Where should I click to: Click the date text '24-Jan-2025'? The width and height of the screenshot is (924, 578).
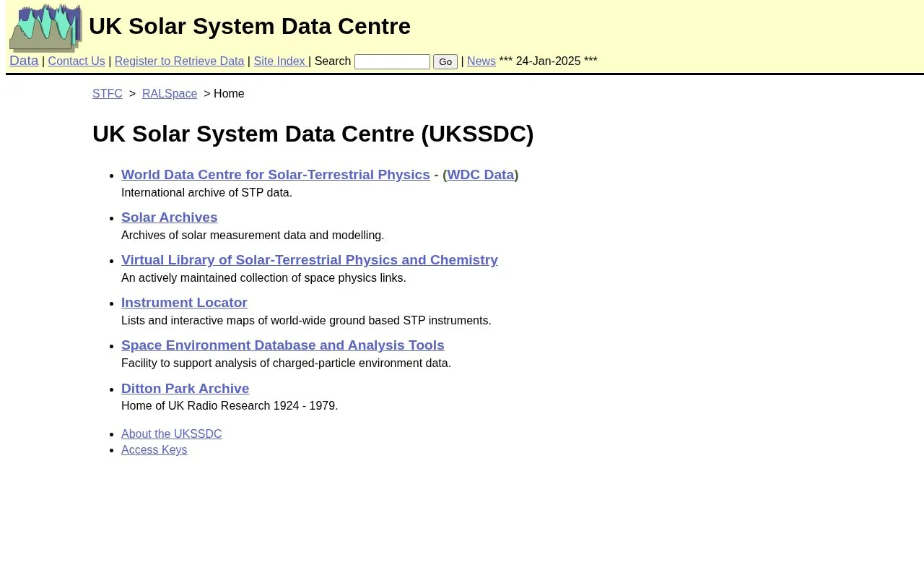click(x=548, y=61)
